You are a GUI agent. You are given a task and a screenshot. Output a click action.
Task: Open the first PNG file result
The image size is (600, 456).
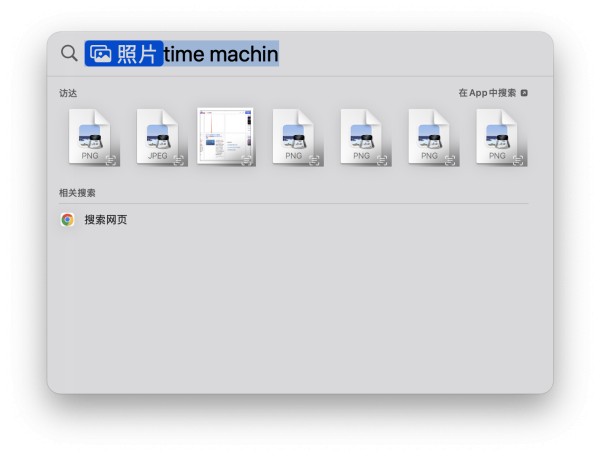(94, 137)
